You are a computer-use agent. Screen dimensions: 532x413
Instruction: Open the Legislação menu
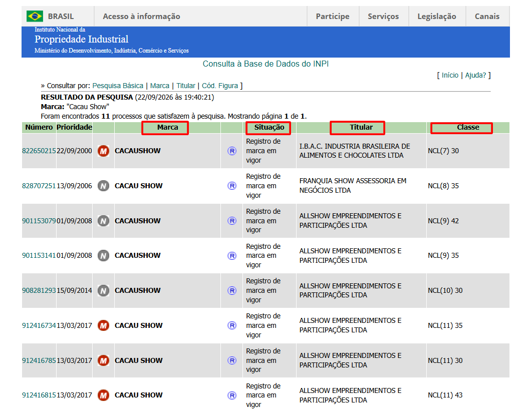[x=437, y=17]
